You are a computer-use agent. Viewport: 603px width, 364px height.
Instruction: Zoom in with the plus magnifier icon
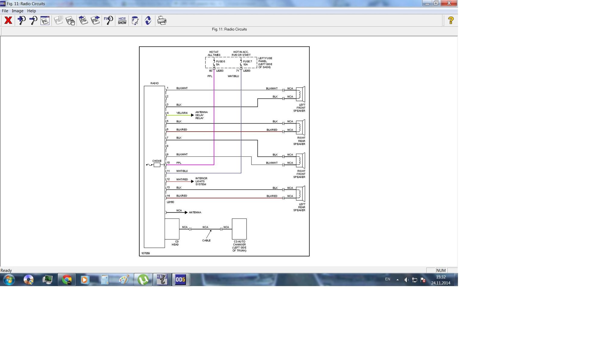21,20
